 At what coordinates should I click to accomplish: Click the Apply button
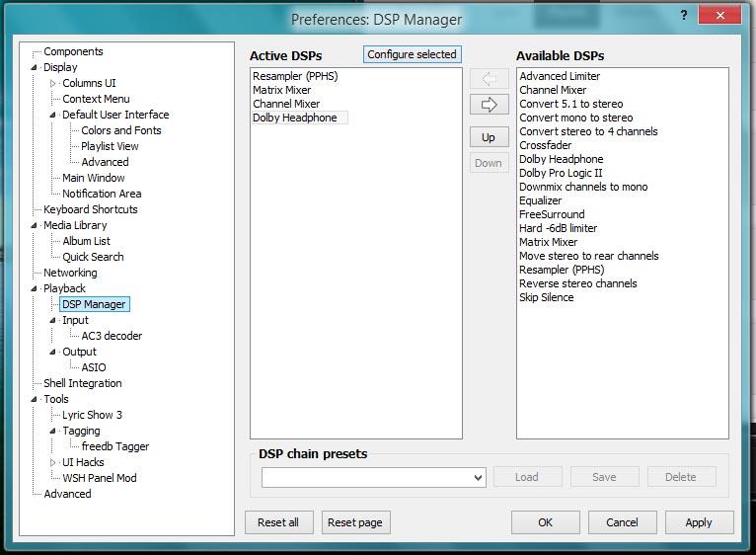pos(699,522)
